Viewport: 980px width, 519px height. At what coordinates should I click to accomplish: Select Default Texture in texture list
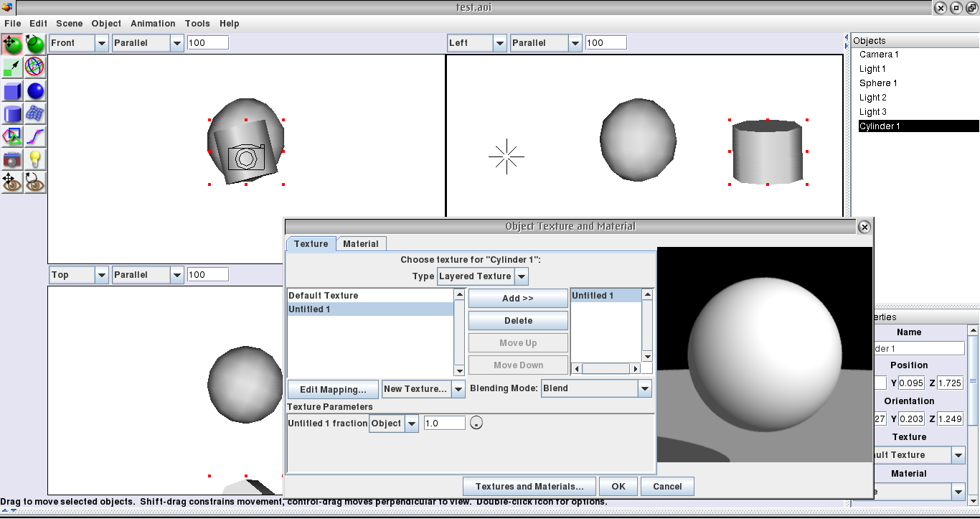pyautogui.click(x=324, y=296)
